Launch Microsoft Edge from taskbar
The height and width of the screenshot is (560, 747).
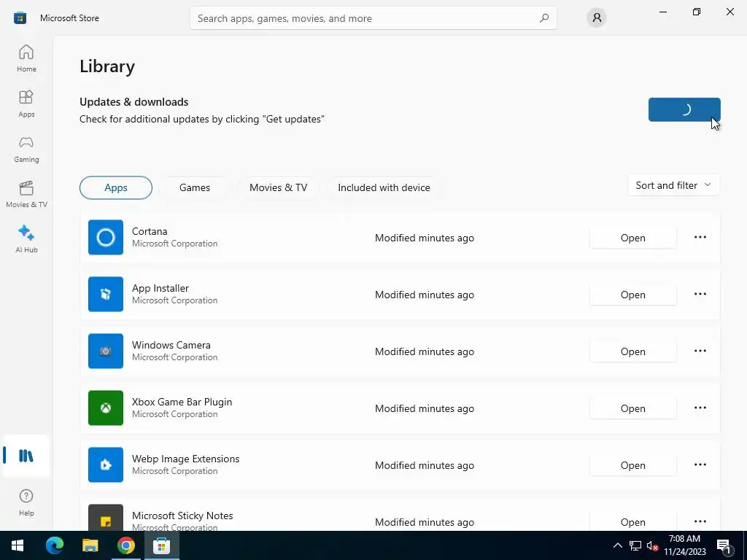54,545
